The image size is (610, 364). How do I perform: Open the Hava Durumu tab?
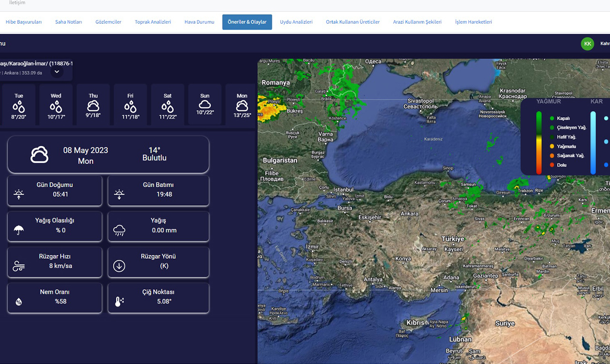pos(199,22)
